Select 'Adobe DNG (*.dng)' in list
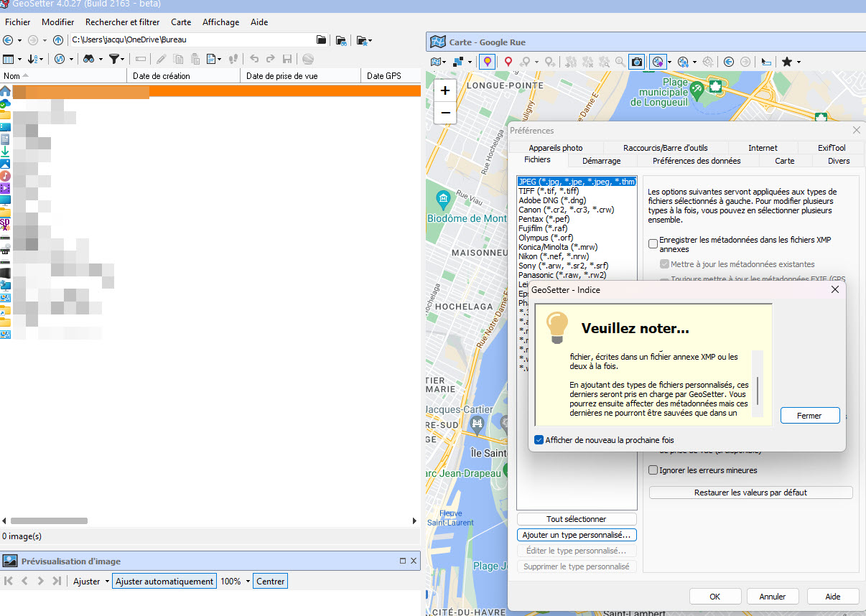The width and height of the screenshot is (866, 616). [552, 200]
